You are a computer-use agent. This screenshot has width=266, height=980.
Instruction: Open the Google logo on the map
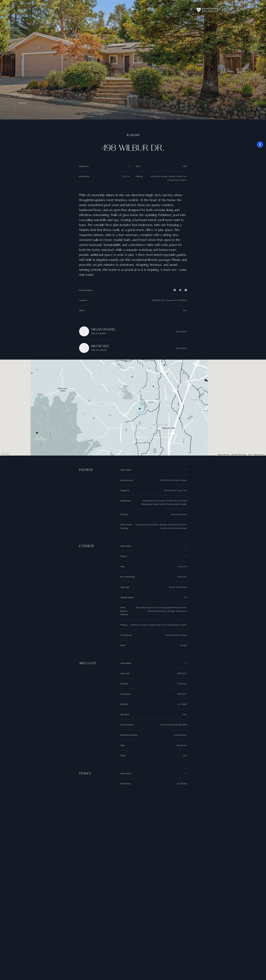(5, 453)
